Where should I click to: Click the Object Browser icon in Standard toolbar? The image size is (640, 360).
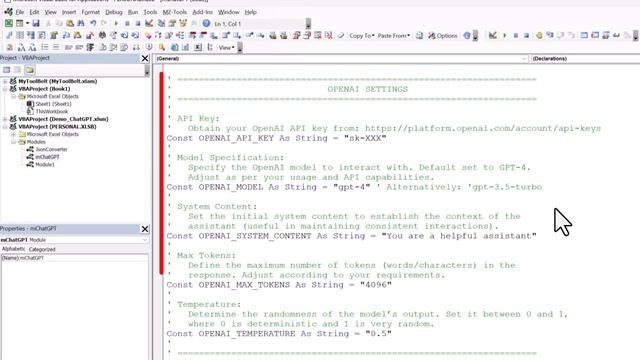tap(182, 23)
